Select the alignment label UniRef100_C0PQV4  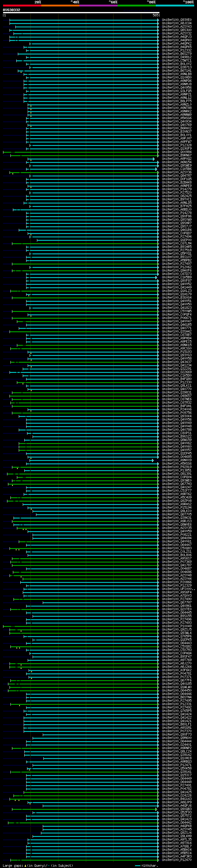(177, 477)
